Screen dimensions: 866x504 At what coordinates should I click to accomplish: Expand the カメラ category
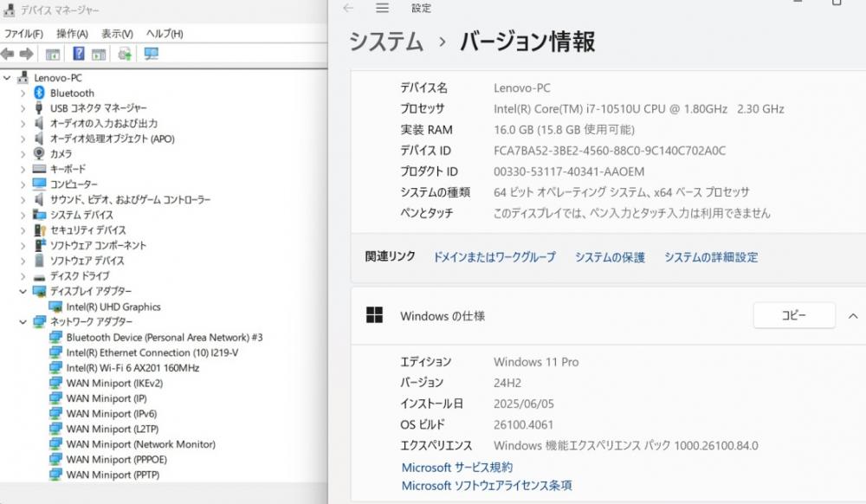click(23, 154)
